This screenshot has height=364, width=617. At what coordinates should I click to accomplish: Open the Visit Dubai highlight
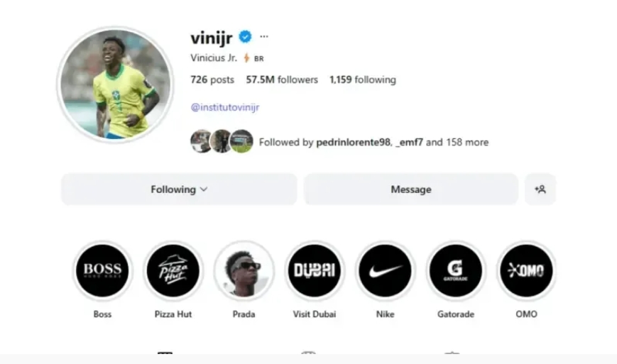(315, 270)
